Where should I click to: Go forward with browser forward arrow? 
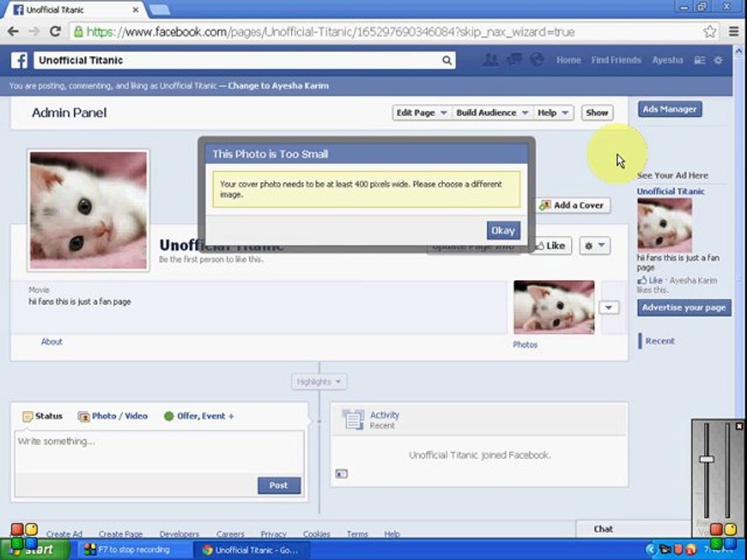coord(33,32)
